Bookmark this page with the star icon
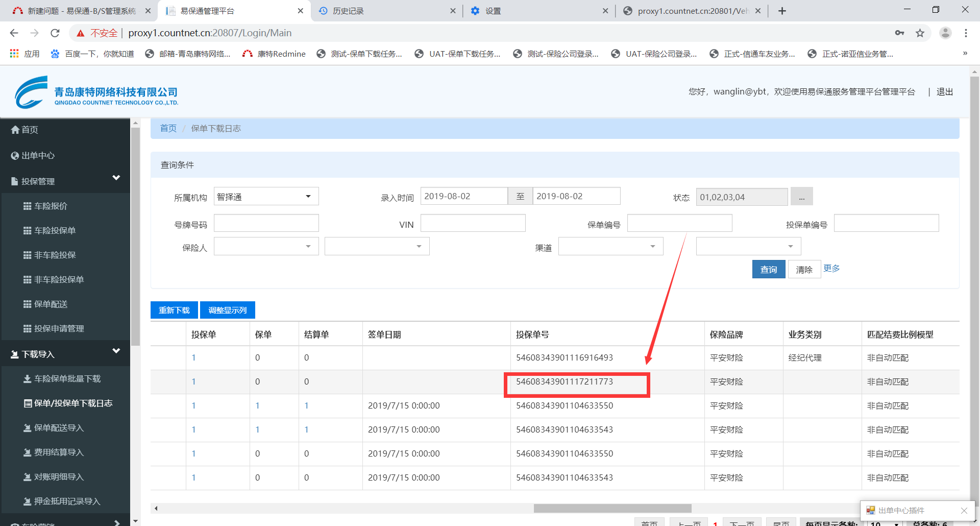 [920, 33]
